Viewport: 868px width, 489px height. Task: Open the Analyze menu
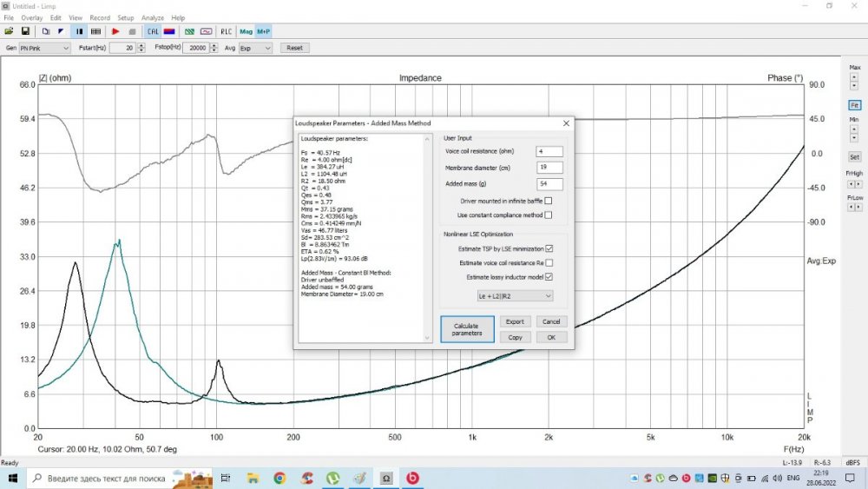pos(153,17)
